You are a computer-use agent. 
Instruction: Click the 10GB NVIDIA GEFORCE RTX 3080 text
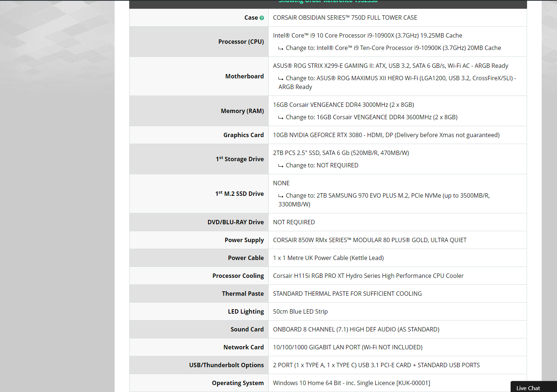click(386, 135)
